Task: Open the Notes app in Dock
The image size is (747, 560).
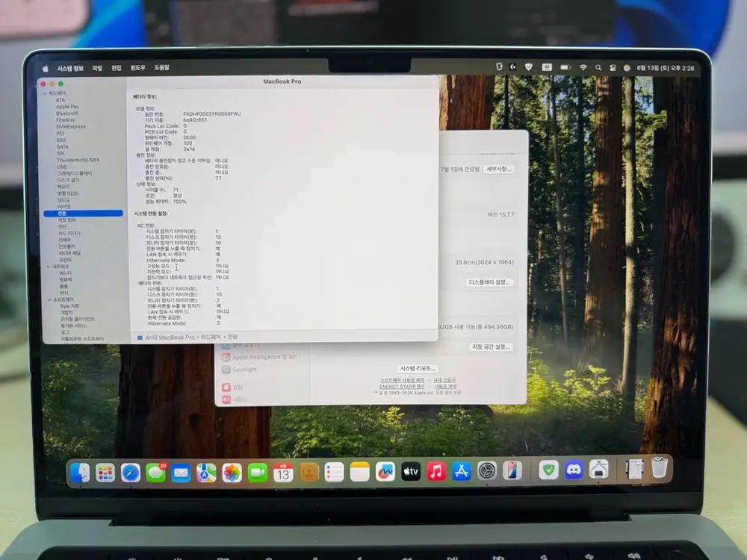Action: [x=360, y=472]
